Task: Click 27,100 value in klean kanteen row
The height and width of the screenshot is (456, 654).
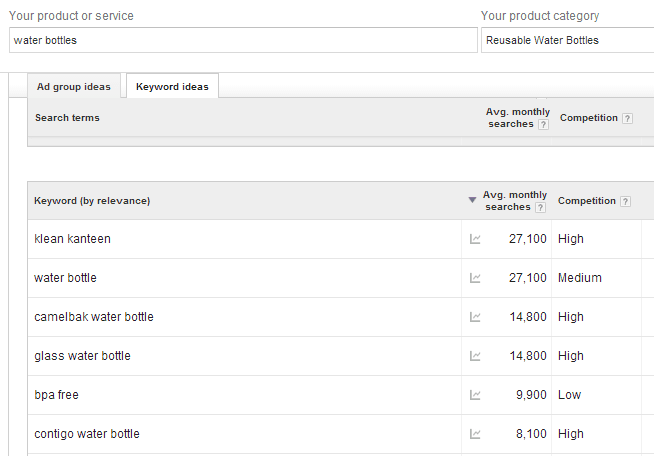Action: point(528,239)
